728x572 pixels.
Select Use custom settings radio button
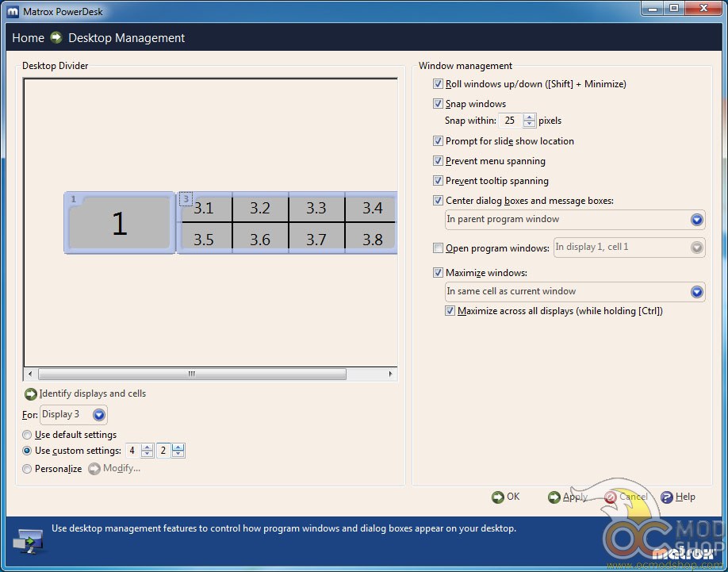[27, 451]
